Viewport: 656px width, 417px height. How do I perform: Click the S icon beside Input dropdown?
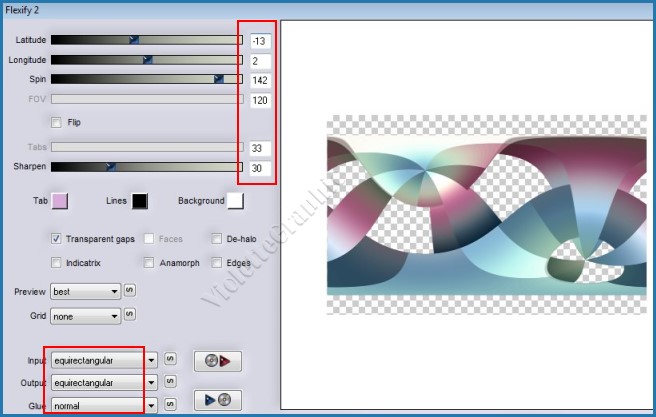[170, 360]
